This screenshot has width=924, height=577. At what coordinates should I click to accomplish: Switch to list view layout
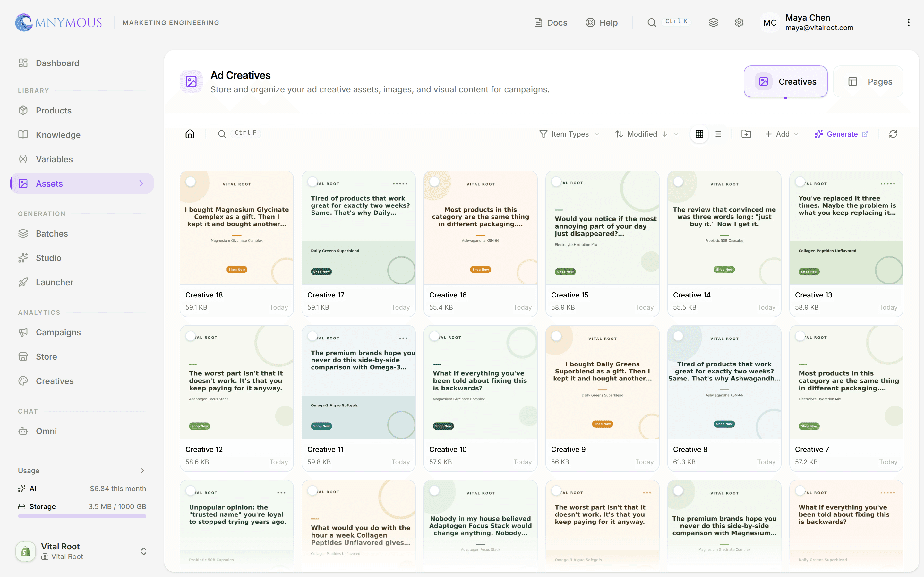click(x=717, y=134)
